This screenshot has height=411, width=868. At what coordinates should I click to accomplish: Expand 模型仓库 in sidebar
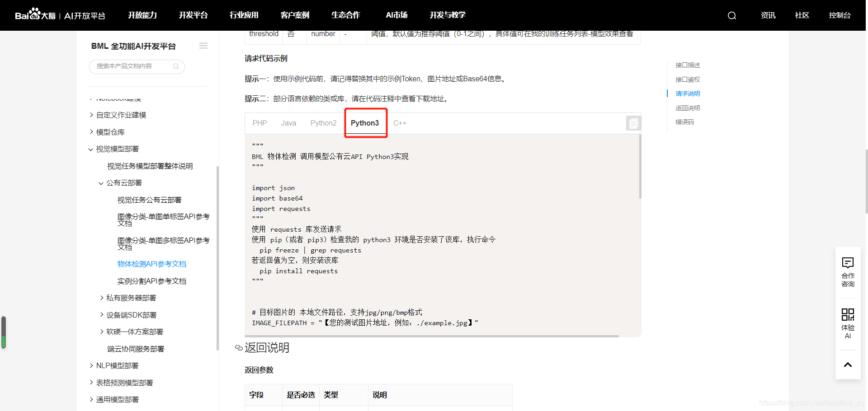[x=110, y=132]
